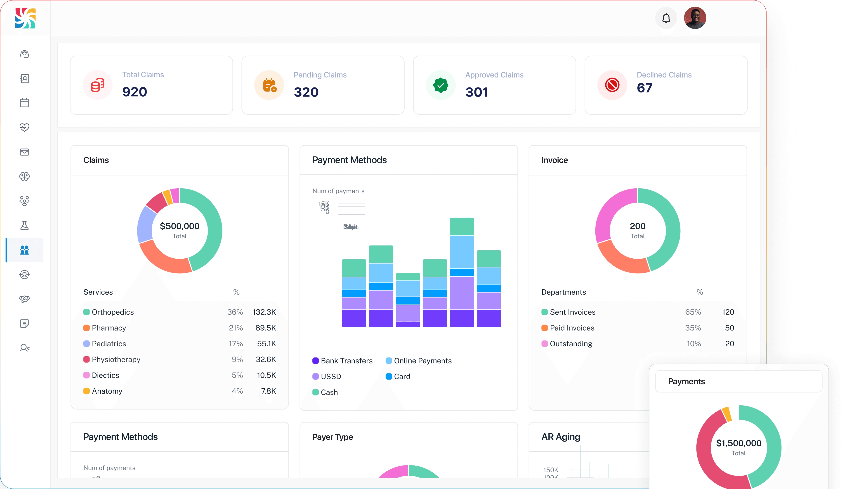Toggle the Bank Transfers legend item
The width and height of the screenshot is (868, 489).
tap(342, 361)
